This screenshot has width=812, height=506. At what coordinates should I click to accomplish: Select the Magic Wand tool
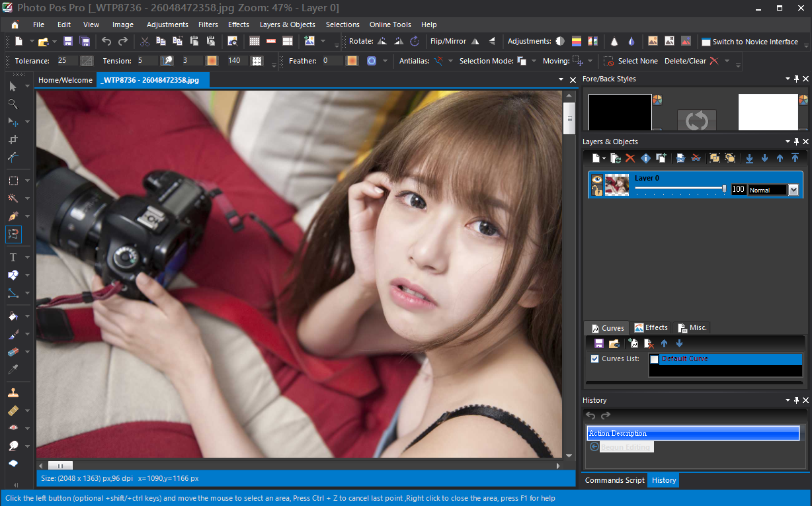click(13, 198)
